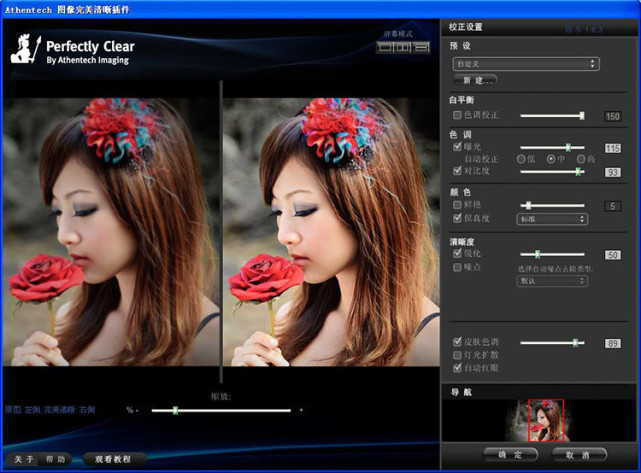Uncheck the 锐化 sharpening checkbox

(457, 253)
